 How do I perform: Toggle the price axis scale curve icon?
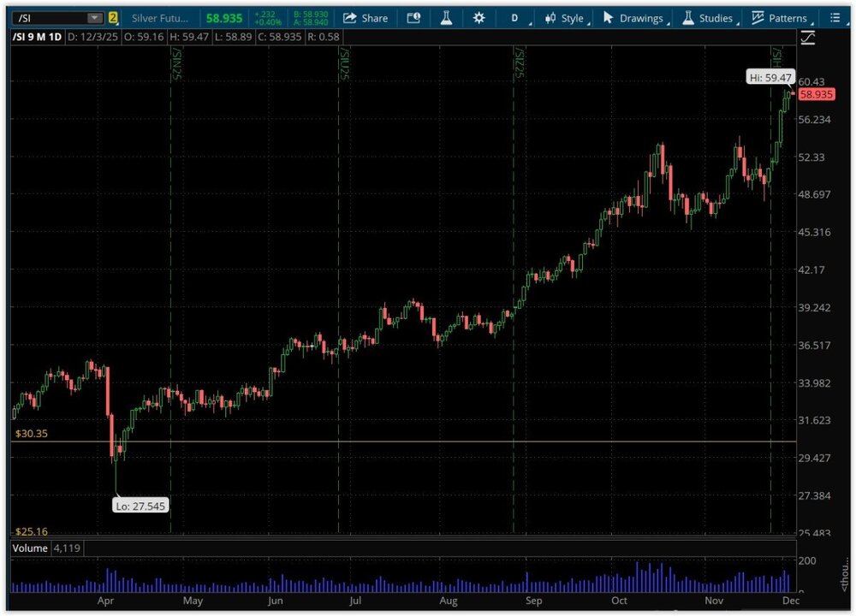pyautogui.click(x=807, y=38)
